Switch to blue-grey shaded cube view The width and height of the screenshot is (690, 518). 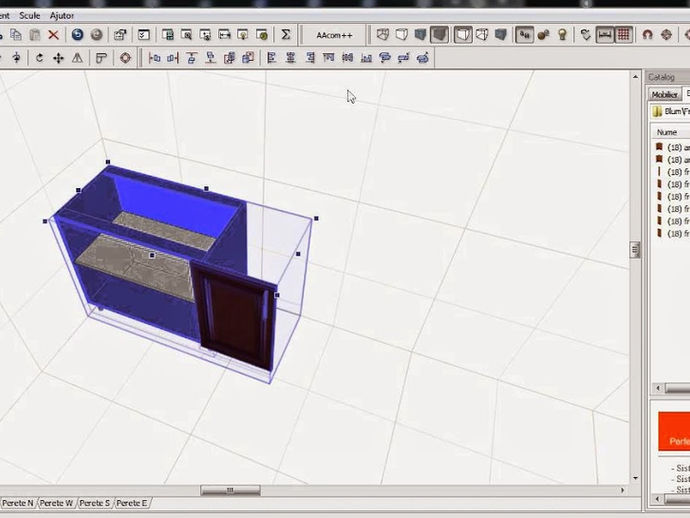[420, 34]
